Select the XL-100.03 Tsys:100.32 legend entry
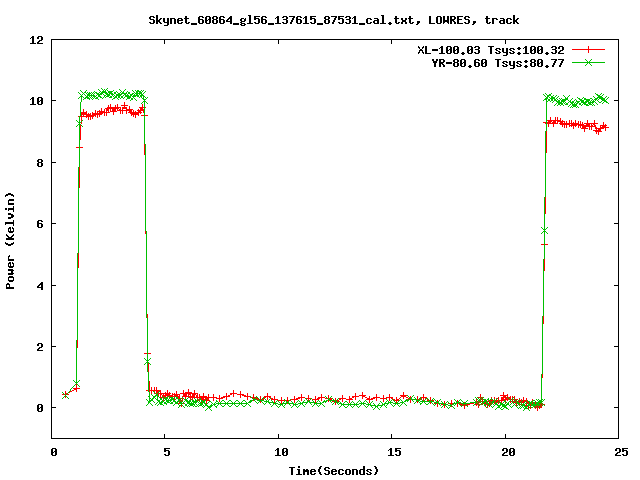The width and height of the screenshot is (640, 480). 491,50
